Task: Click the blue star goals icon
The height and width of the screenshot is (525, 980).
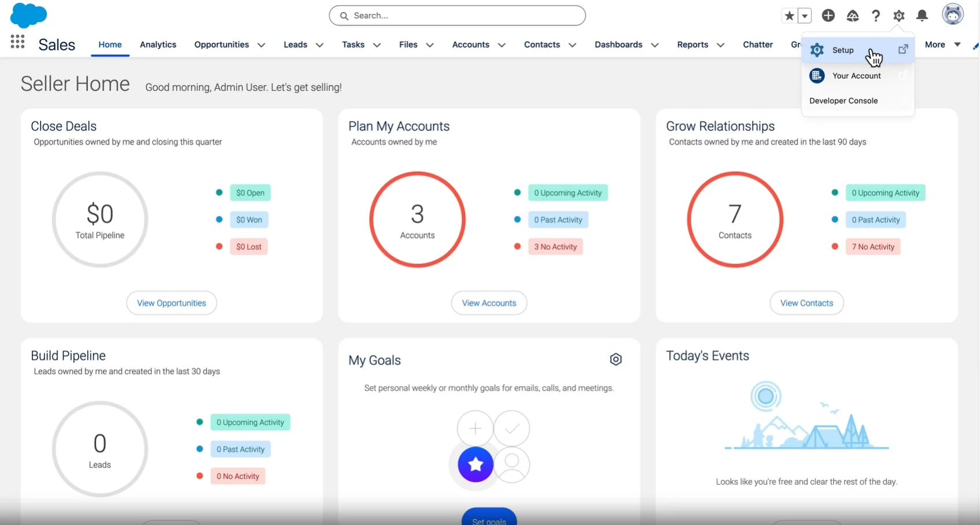Action: pos(476,464)
